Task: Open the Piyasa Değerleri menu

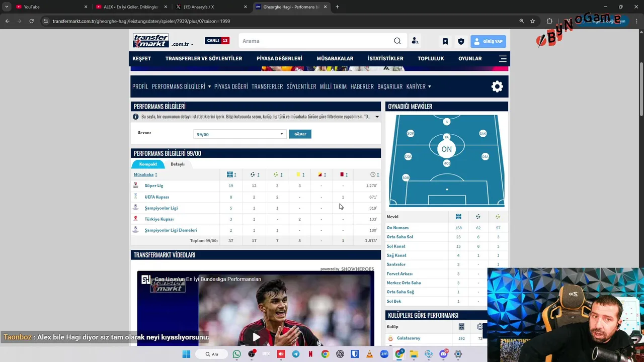Action: point(279,58)
